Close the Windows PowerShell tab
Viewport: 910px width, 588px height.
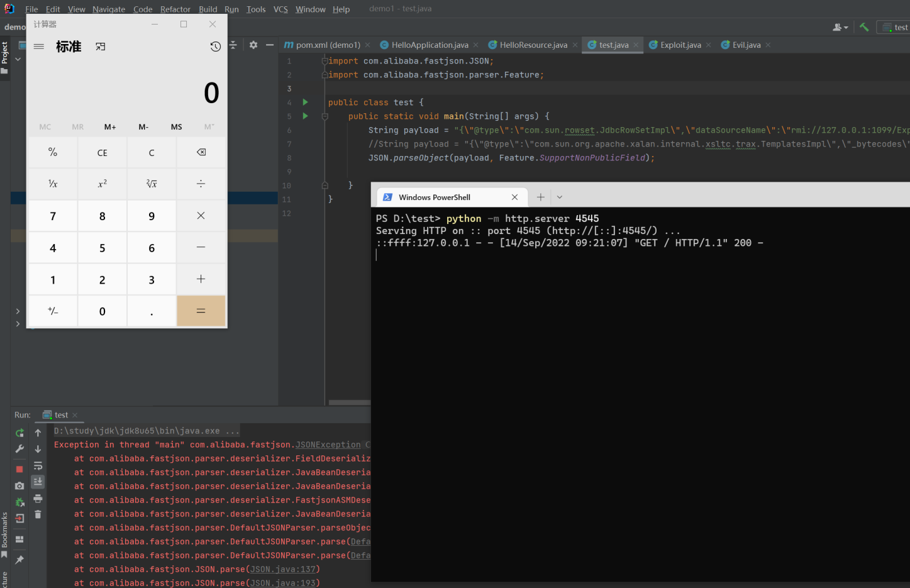point(514,197)
